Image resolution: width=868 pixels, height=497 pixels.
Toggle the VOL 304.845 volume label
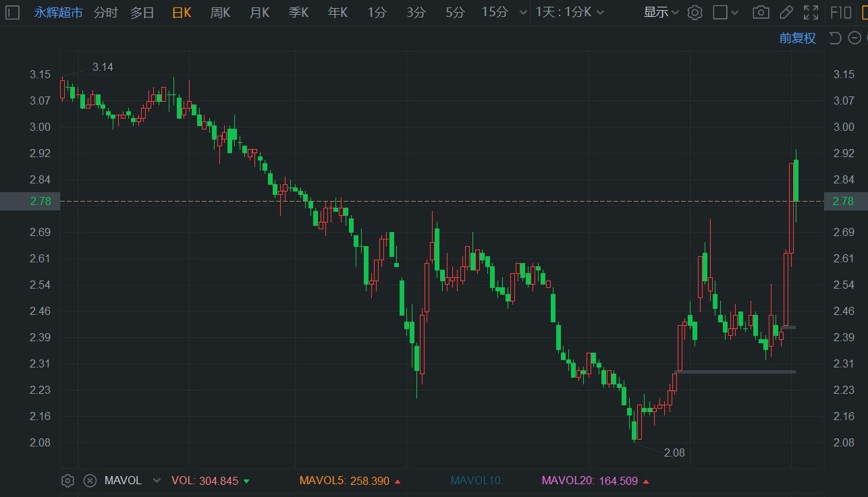coord(211,481)
